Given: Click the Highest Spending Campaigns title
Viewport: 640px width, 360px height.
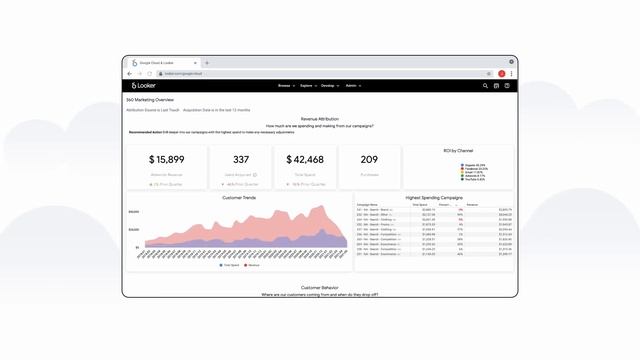Looking at the screenshot, I should coord(434,198).
